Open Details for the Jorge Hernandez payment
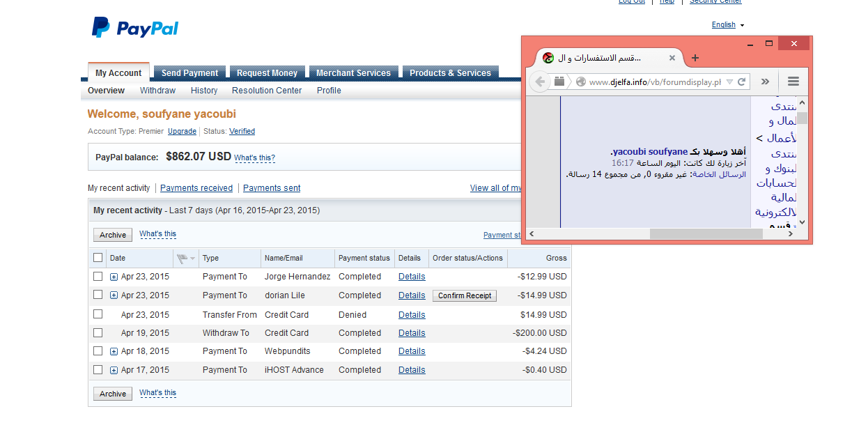Viewport: 868px width, 439px height. [412, 277]
